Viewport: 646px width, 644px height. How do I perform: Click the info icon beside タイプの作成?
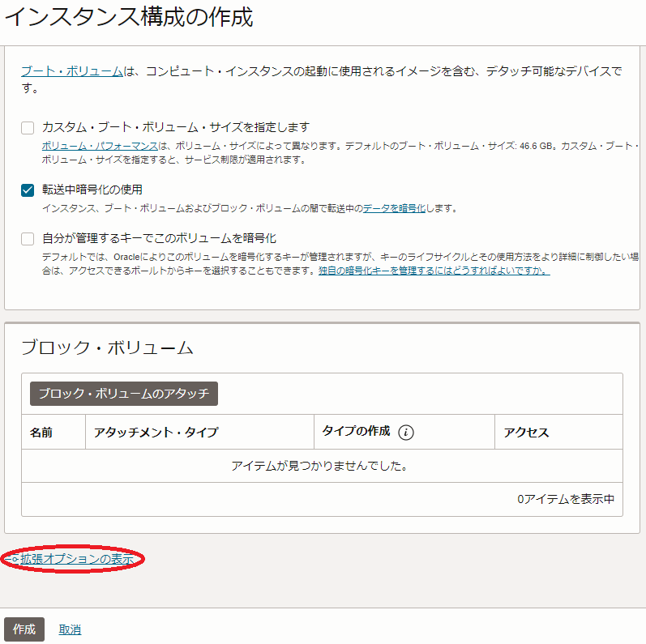click(x=406, y=433)
